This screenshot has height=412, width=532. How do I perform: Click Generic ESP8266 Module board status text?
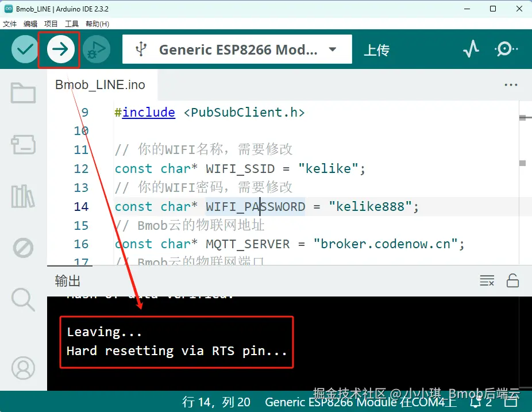pyautogui.click(x=360, y=402)
